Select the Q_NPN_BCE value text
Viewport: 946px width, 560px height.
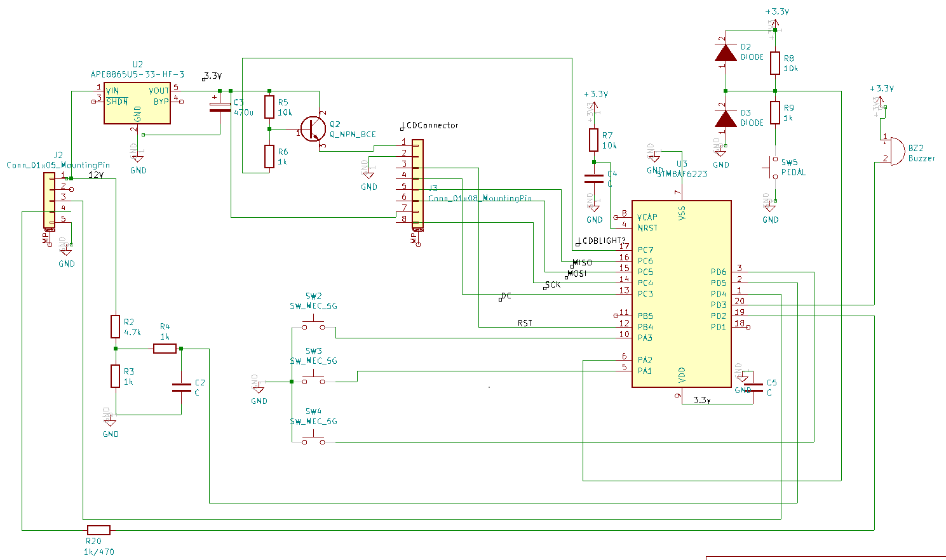[353, 135]
